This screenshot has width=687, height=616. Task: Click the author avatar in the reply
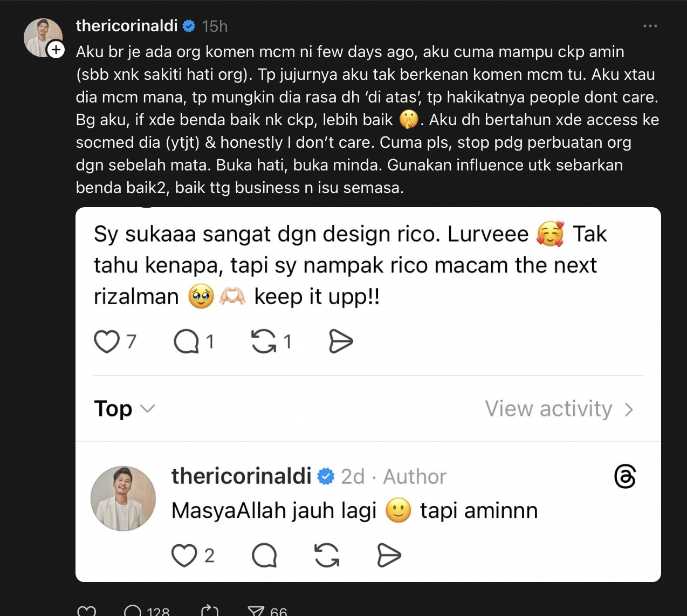[x=123, y=498]
